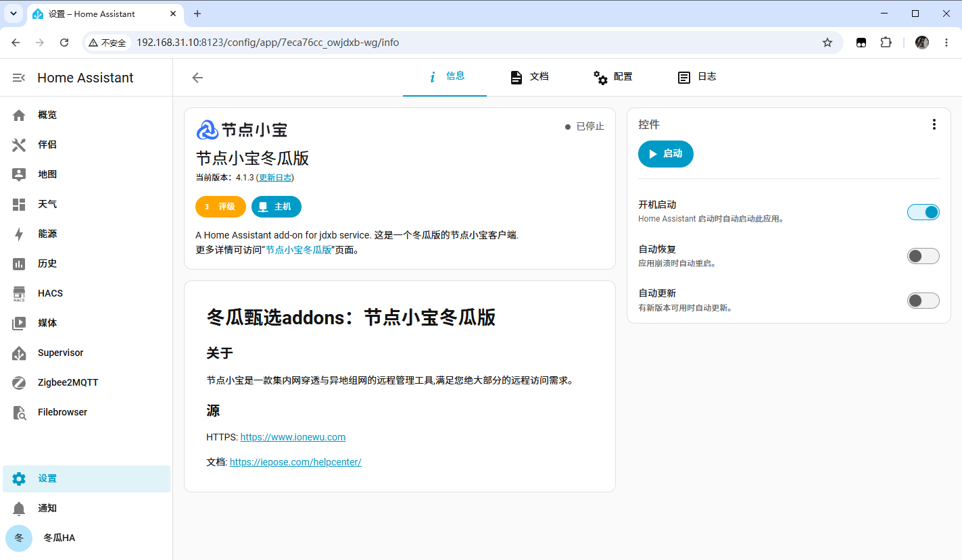Bookmark this page with the star icon

click(827, 43)
